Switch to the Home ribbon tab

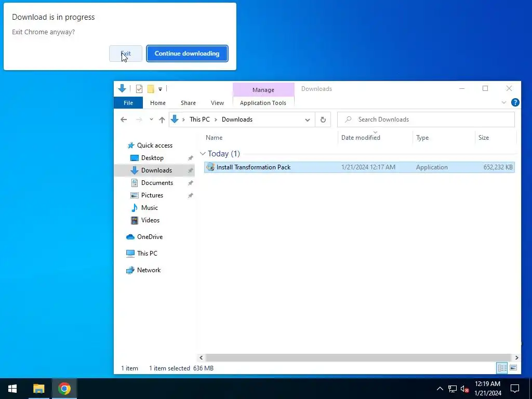(x=158, y=103)
